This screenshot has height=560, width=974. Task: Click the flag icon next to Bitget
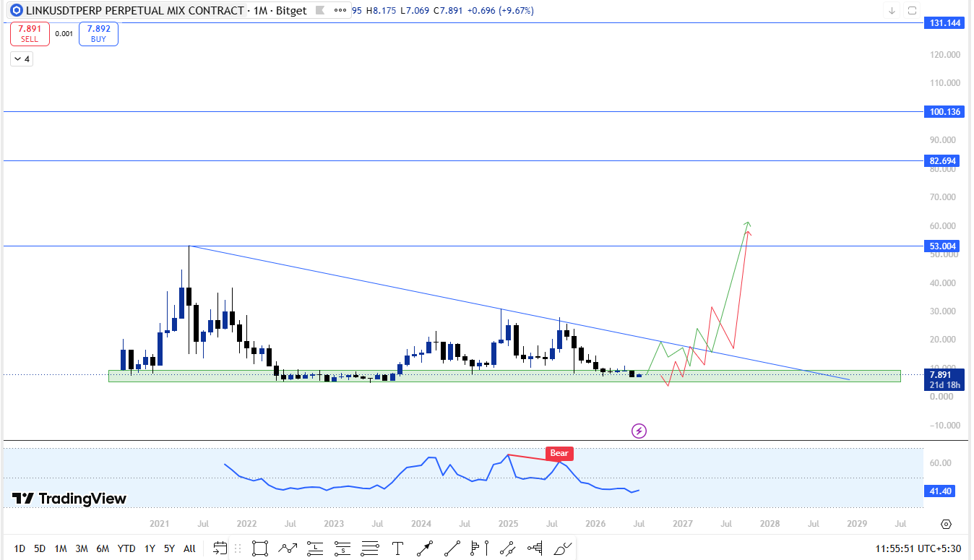coord(320,10)
